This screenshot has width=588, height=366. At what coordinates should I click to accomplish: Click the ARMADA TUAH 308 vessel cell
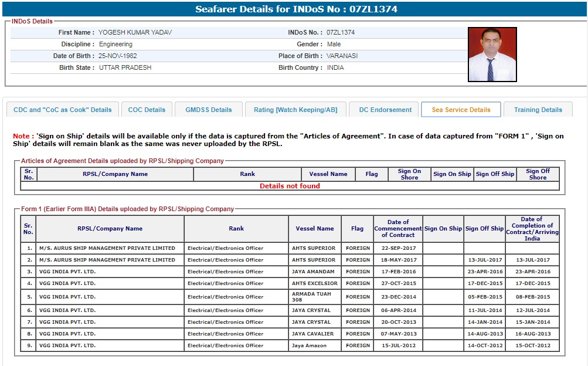(x=315, y=297)
